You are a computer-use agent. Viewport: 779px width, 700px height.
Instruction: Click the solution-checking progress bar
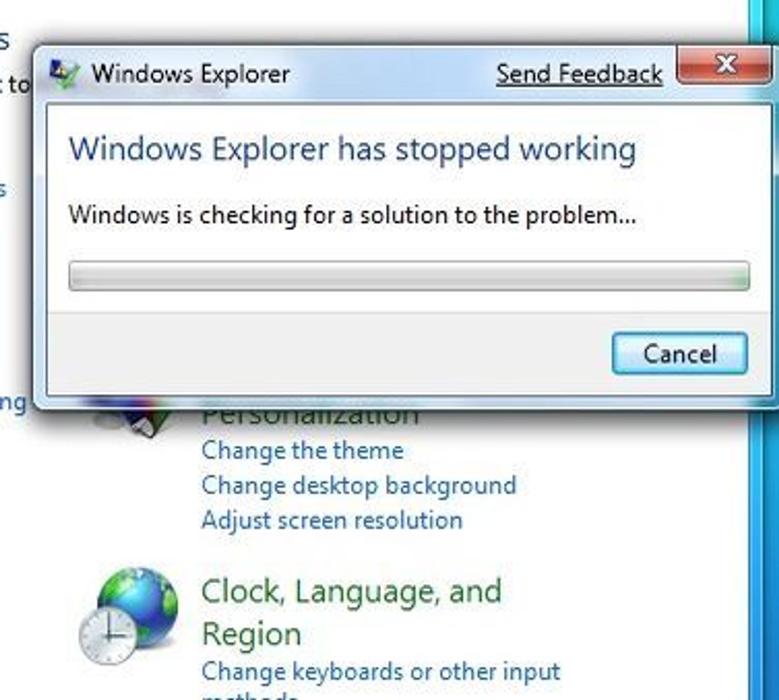[409, 276]
